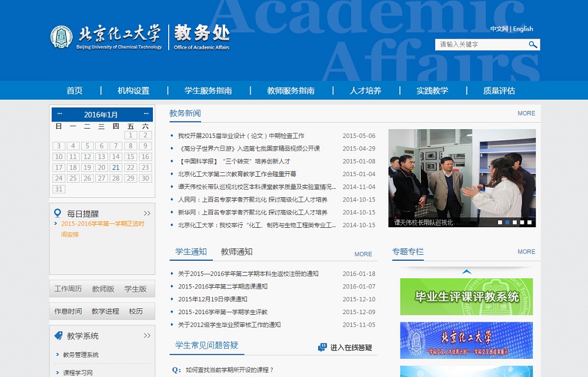The image size is (588, 377).
Task: Open 教务管理系统 link
Action: click(81, 355)
